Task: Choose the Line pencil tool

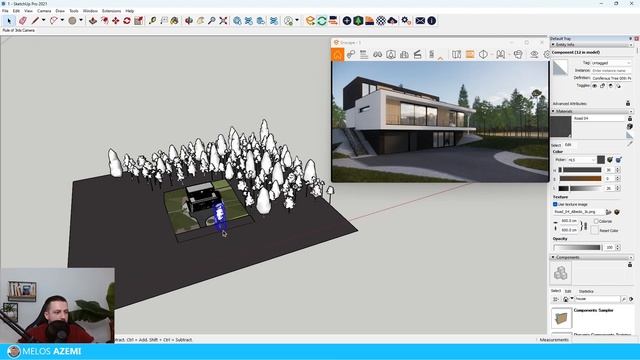Action: pyautogui.click(x=36, y=20)
